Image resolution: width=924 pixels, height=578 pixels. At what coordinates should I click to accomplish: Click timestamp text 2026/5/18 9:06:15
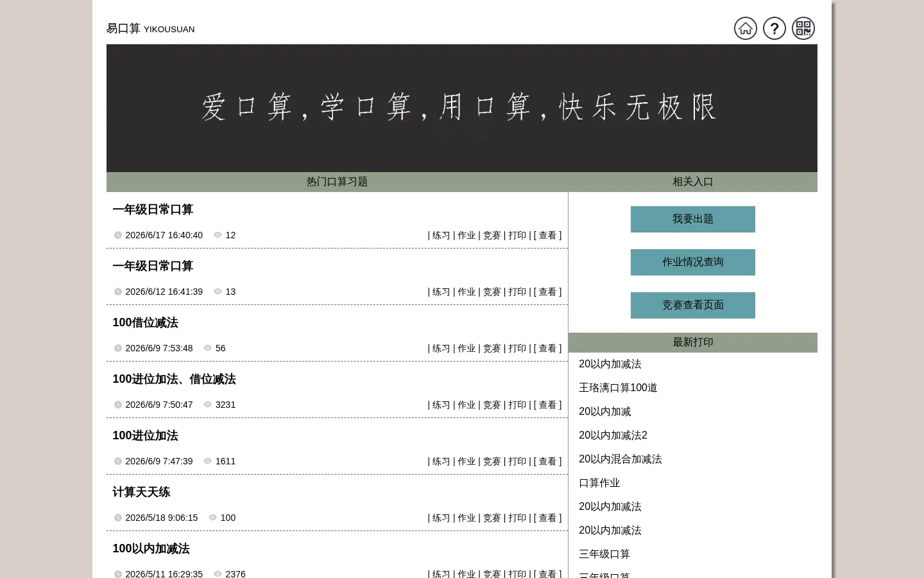(162, 518)
